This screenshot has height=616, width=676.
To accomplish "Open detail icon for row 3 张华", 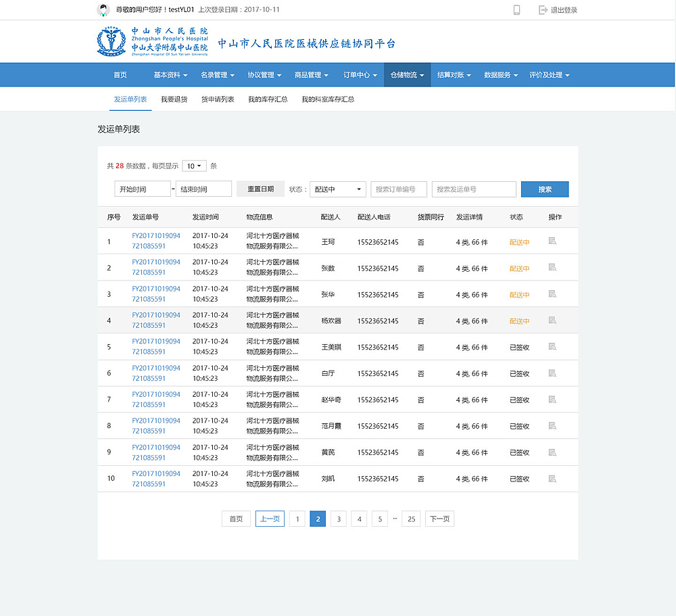I will click(x=552, y=293).
